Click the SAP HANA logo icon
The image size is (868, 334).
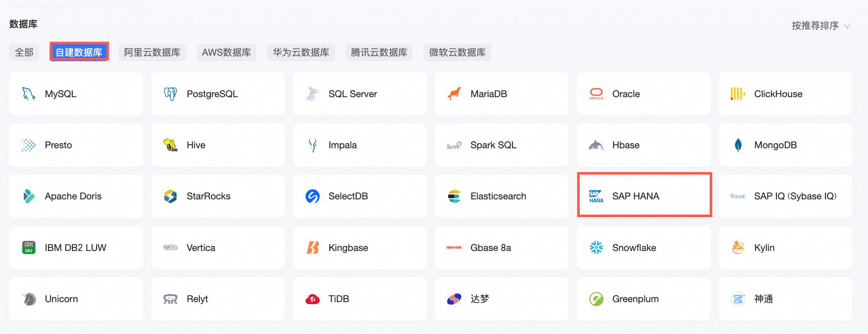596,196
